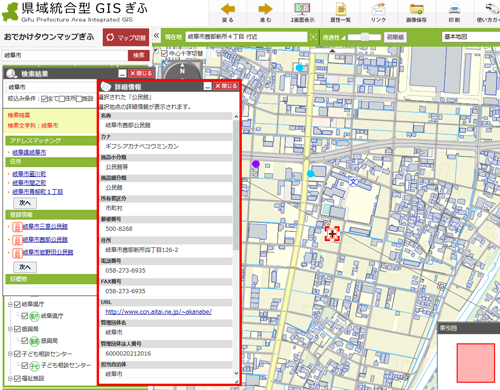Click the main search input field

click(65, 55)
